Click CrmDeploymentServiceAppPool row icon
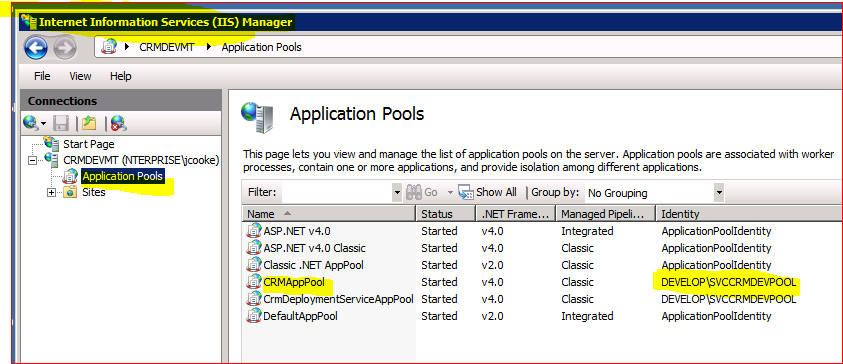This screenshot has width=843, height=364. tap(253, 299)
